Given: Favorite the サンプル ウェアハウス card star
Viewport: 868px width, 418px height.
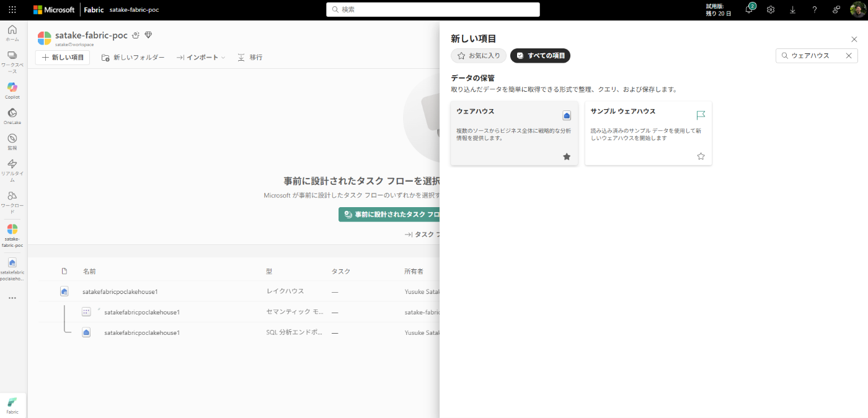Looking at the screenshot, I should click(x=701, y=156).
